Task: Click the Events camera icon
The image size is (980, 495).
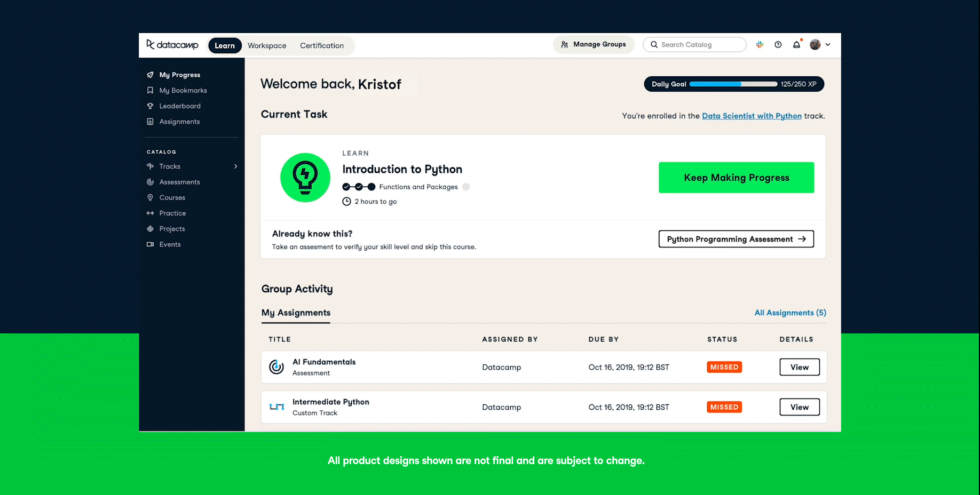Action: tap(150, 244)
